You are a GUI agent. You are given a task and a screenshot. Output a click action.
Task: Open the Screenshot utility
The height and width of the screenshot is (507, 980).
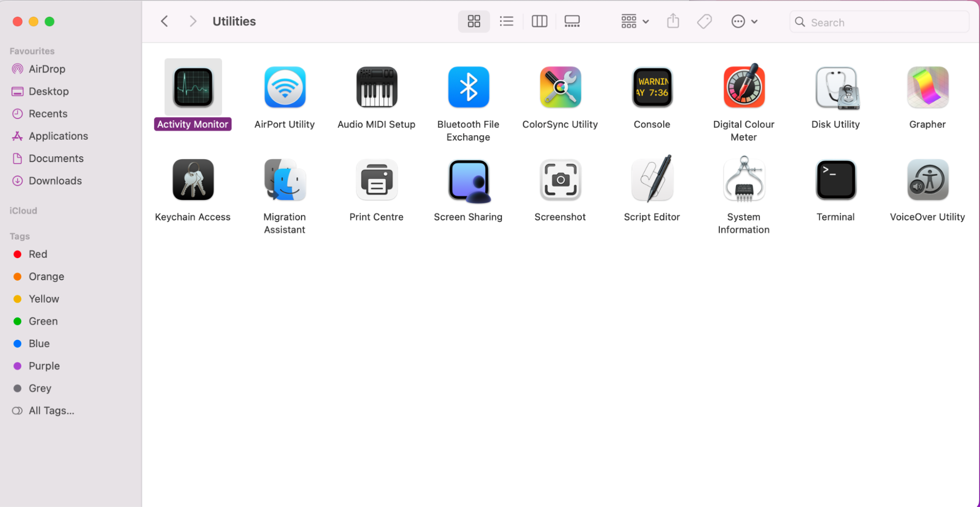tap(560, 179)
